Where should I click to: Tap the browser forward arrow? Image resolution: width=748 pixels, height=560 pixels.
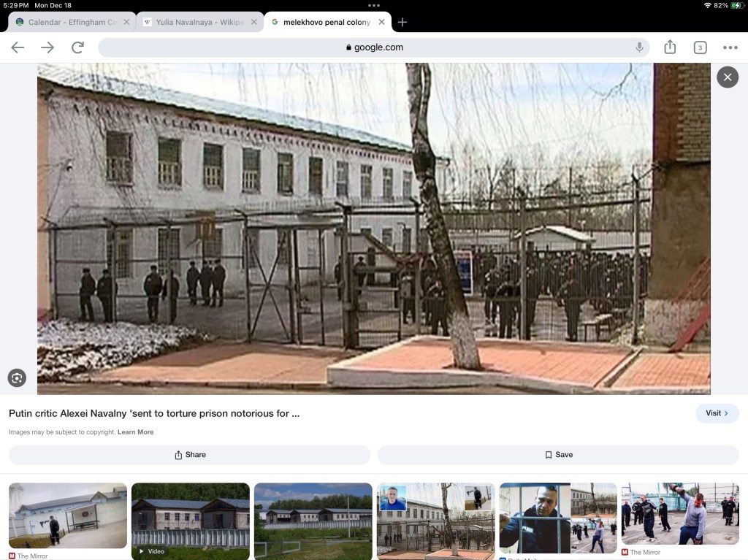(x=47, y=47)
